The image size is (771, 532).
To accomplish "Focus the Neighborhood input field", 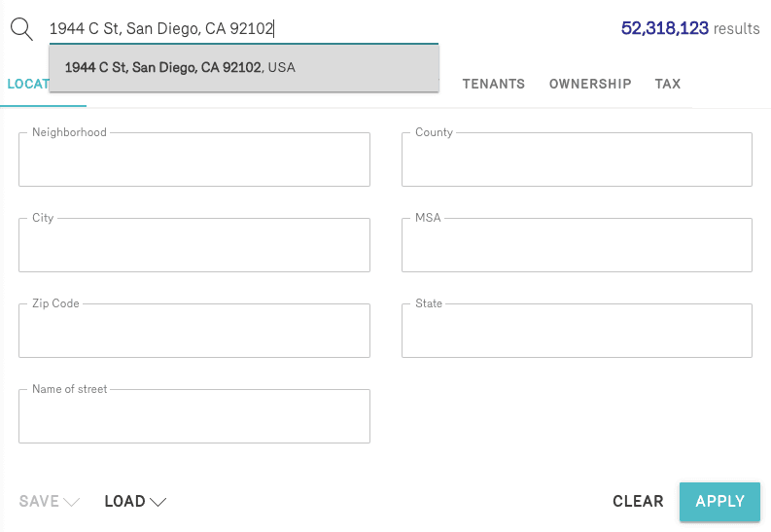I will point(194,160).
